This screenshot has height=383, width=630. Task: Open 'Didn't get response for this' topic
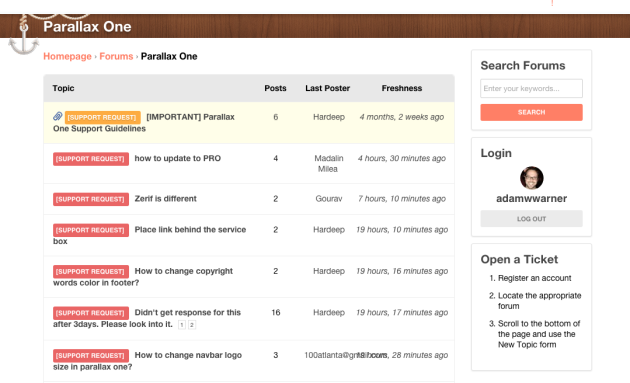pyautogui.click(x=188, y=312)
